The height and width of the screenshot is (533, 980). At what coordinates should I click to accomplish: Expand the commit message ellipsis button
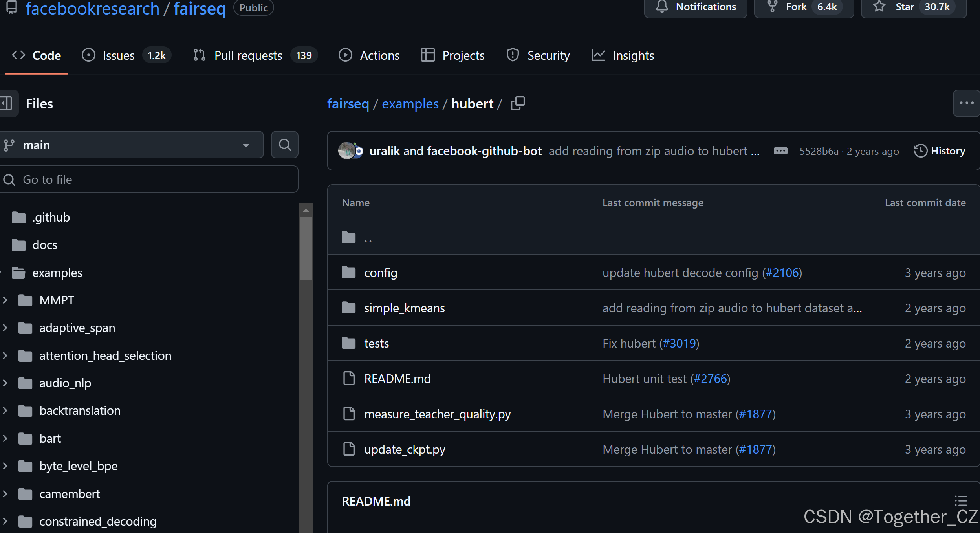point(780,151)
